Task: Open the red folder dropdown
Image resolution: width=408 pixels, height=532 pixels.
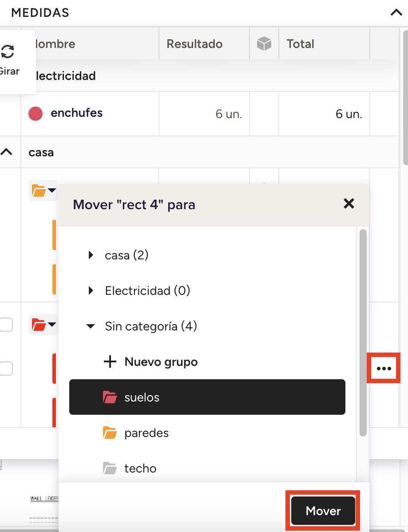Action: (x=52, y=325)
